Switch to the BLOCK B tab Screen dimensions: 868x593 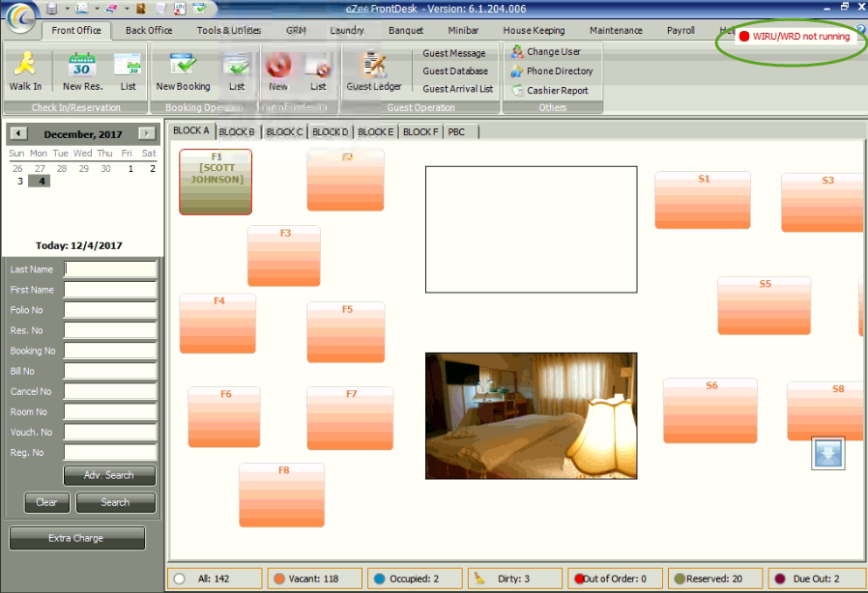tap(237, 131)
